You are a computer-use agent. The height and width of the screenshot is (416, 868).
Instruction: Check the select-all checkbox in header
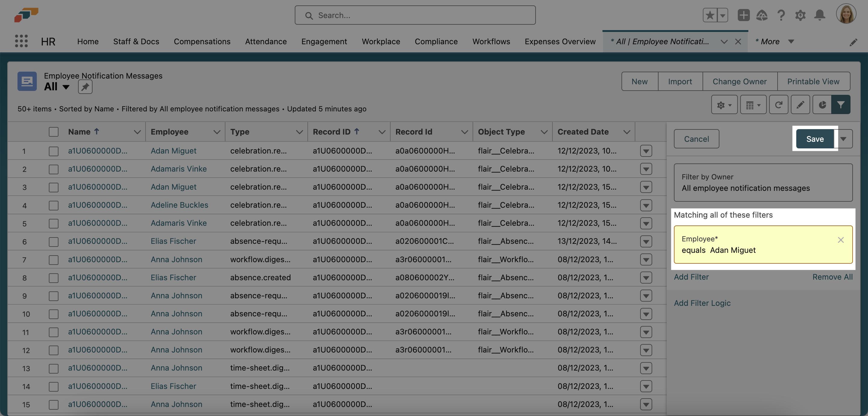54,132
